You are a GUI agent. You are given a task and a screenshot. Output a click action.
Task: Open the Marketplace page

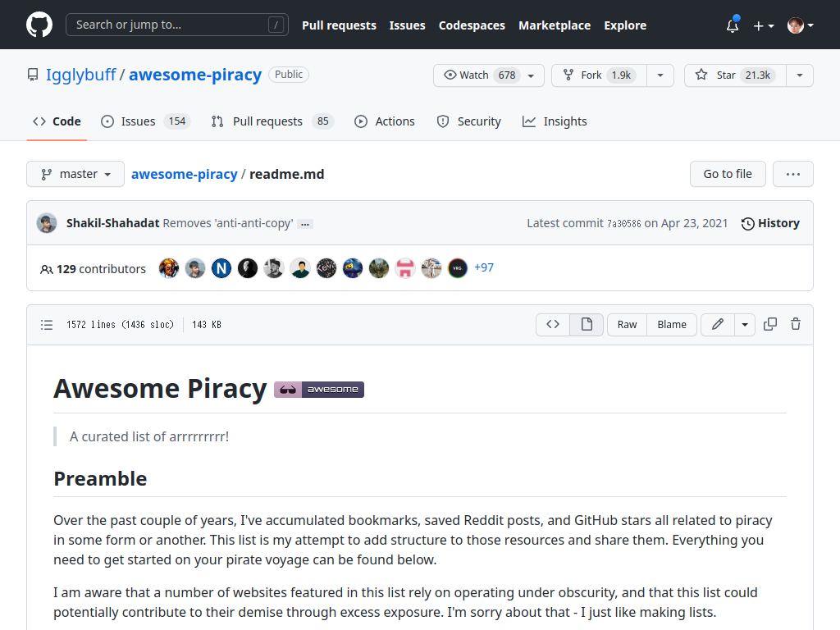[555, 25]
